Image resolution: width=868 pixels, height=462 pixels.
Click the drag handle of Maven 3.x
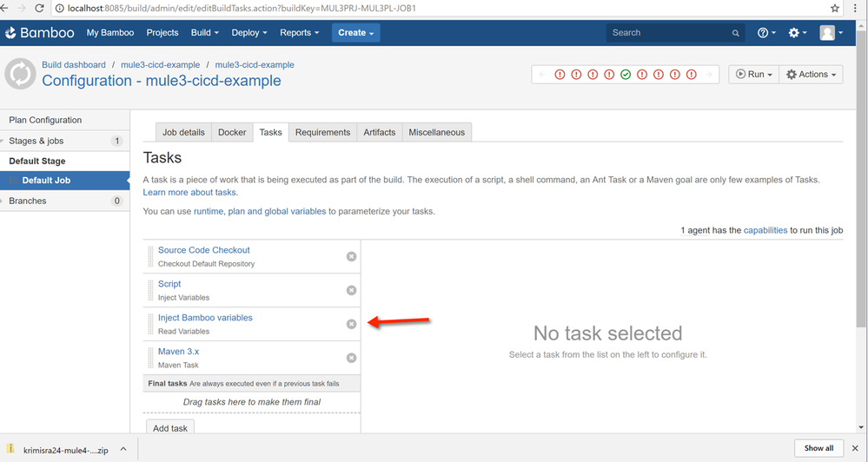(150, 358)
